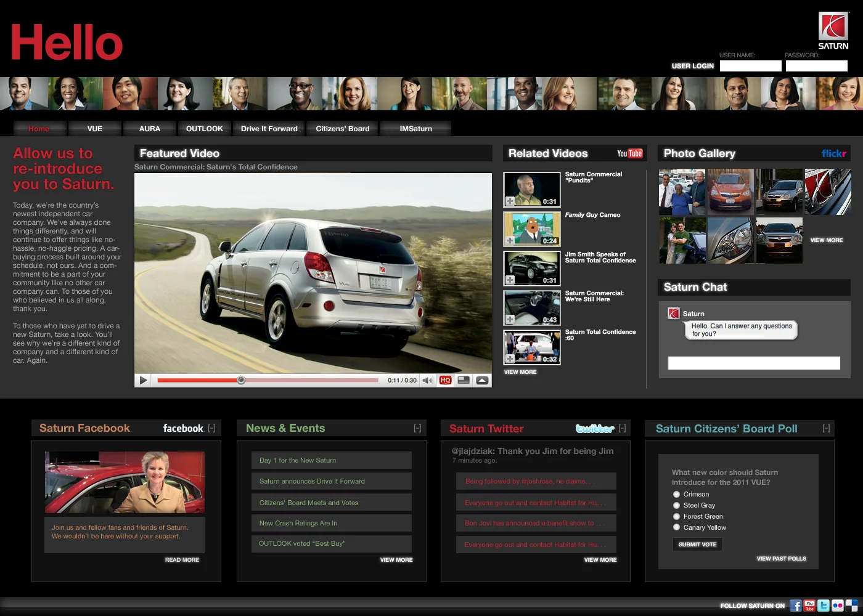This screenshot has width=863, height=616.
Task: Open the Citizens' Board tab
Action: 343,128
